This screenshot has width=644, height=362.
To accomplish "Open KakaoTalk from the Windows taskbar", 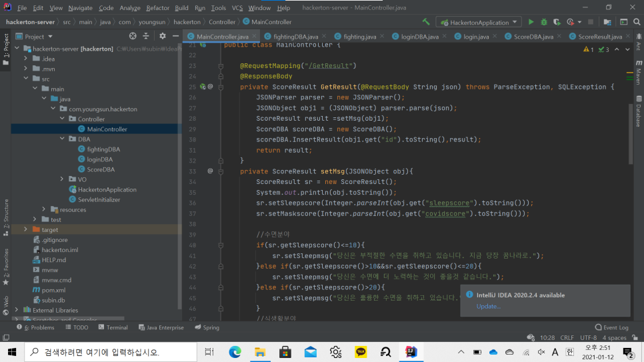I will pos(361,352).
